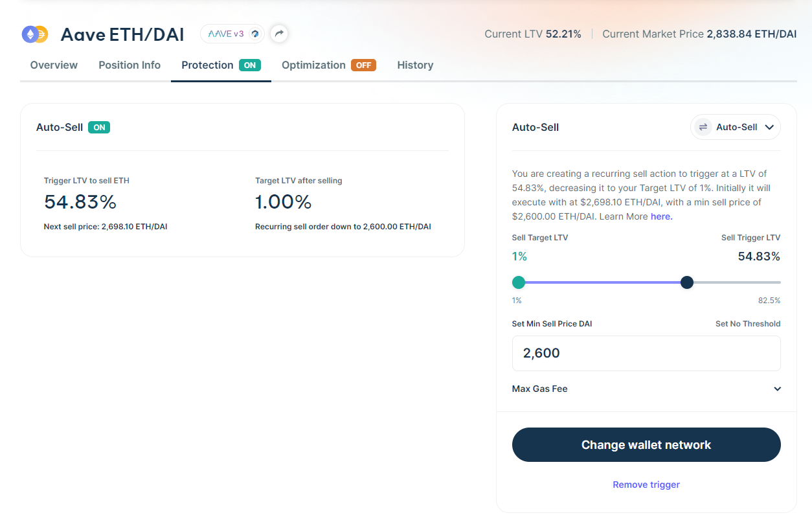Click the Aave ETH/DAI page title
The image size is (812, 526).
pos(122,34)
